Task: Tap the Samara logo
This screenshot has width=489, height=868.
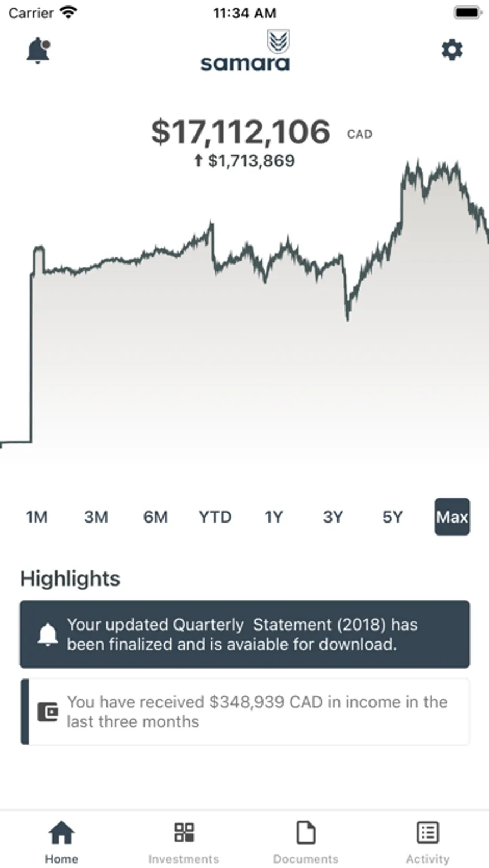Action: point(245,53)
